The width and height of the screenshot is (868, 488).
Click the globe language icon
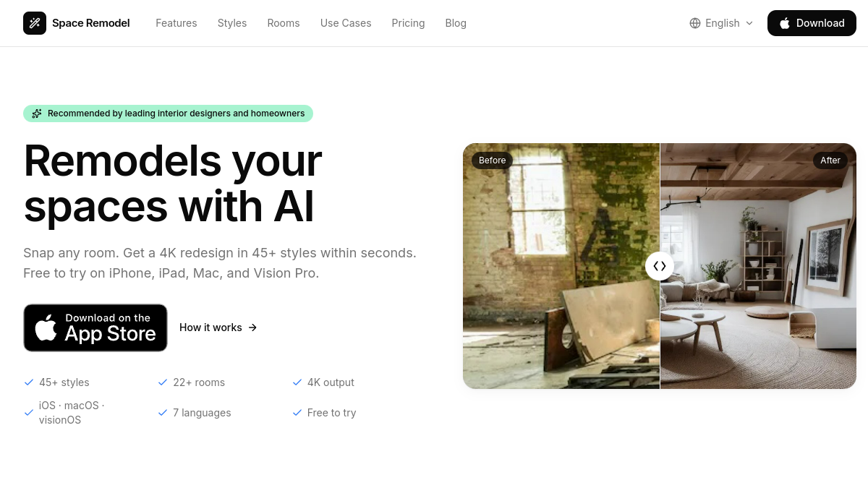[695, 23]
